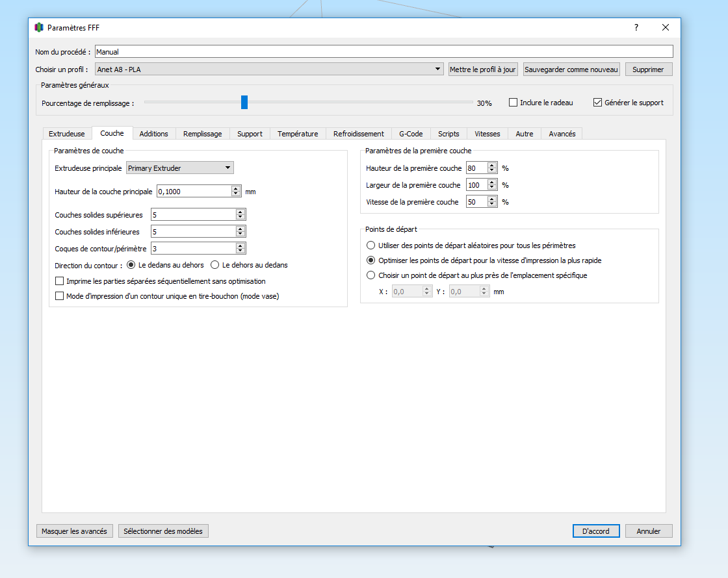The image size is (728, 578).
Task: Click Vitesse de la première couche field
Action: [x=477, y=202]
